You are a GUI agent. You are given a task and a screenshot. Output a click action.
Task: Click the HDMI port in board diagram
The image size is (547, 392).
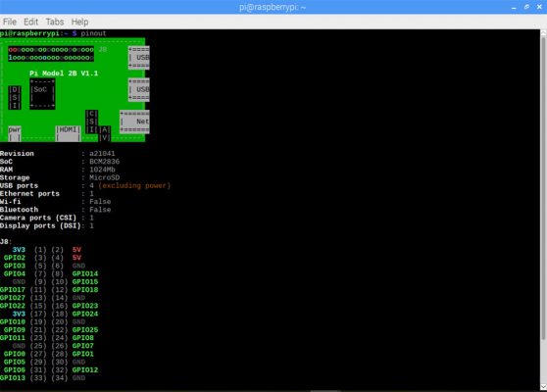(x=68, y=133)
